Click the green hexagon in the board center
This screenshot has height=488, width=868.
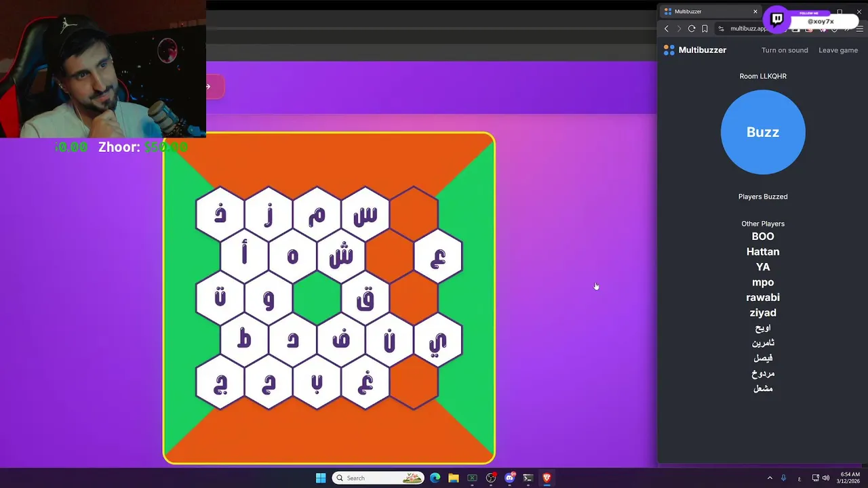click(x=317, y=298)
